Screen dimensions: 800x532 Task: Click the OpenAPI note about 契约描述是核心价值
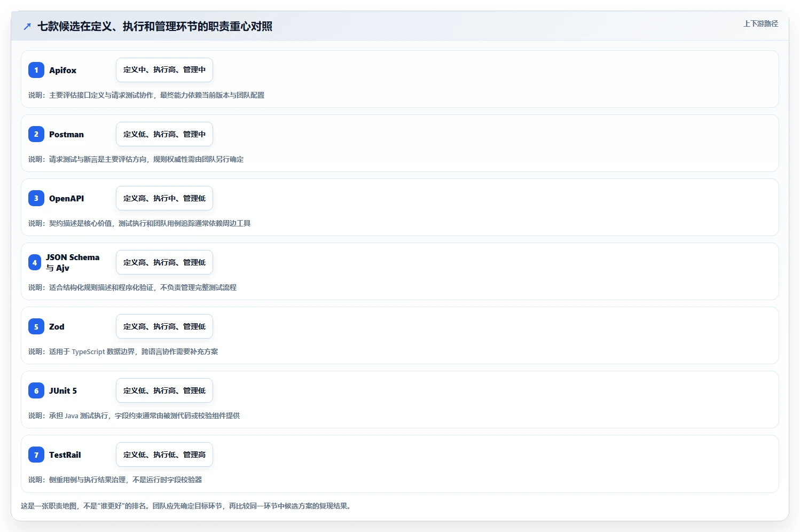click(139, 223)
